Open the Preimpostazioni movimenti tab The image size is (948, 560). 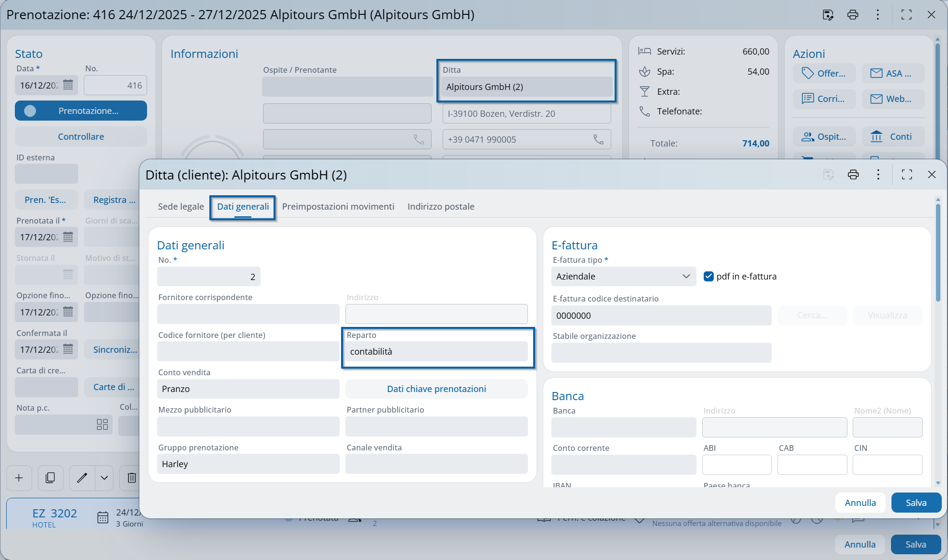click(338, 206)
